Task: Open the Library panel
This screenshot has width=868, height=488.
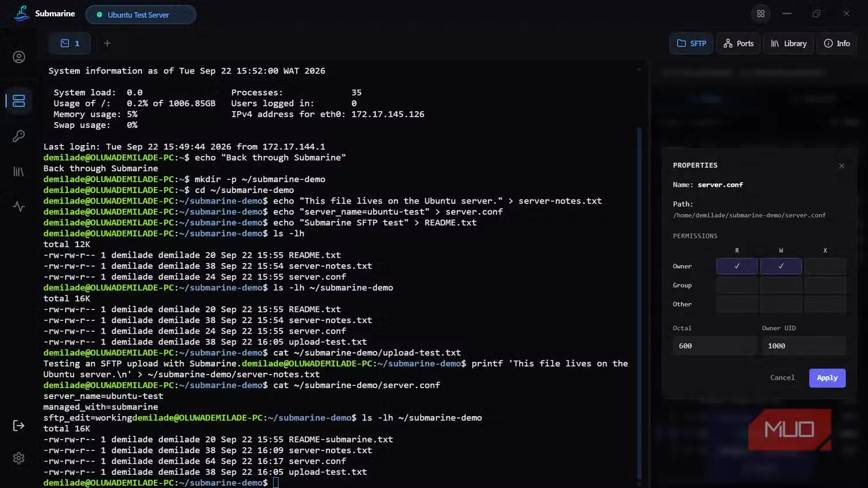Action: tap(788, 43)
